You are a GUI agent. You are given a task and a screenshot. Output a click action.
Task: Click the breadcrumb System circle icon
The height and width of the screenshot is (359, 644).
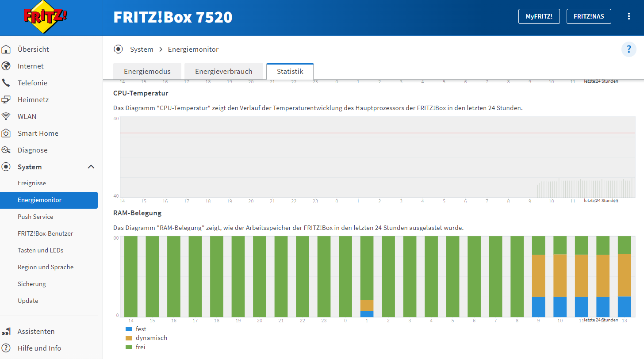pos(118,49)
